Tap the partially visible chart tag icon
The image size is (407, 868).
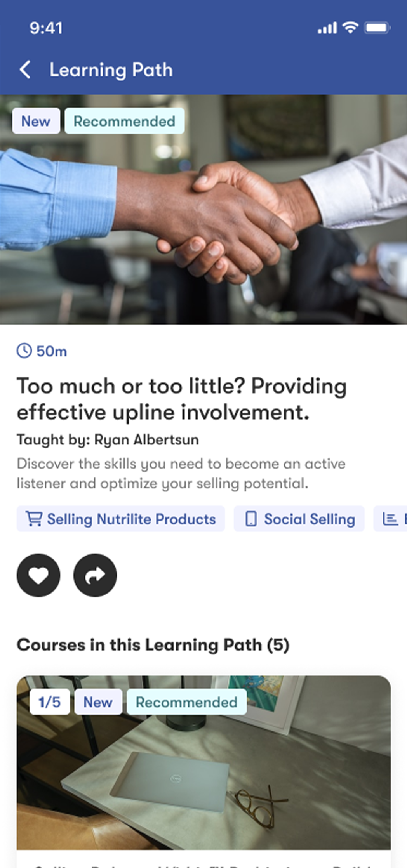390,519
